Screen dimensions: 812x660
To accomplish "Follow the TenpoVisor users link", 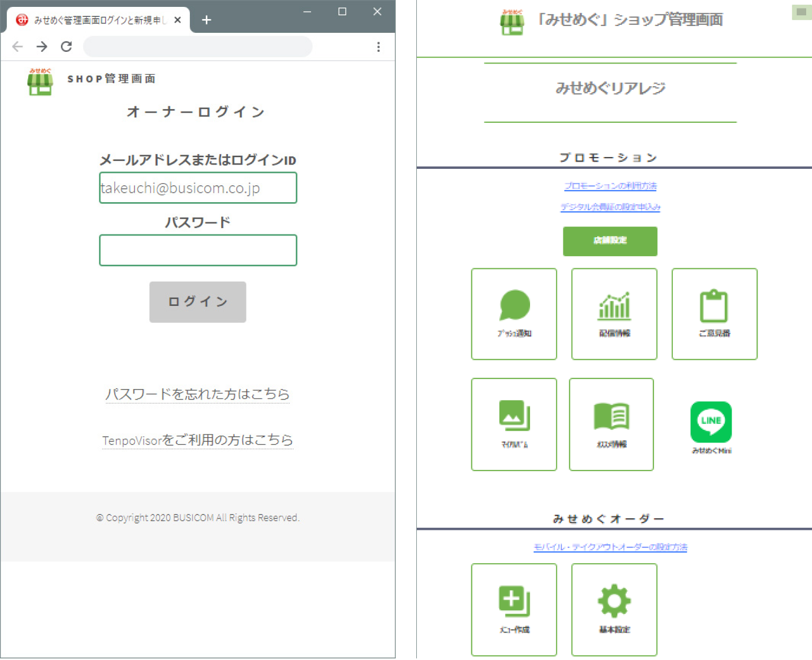I will tap(197, 440).
